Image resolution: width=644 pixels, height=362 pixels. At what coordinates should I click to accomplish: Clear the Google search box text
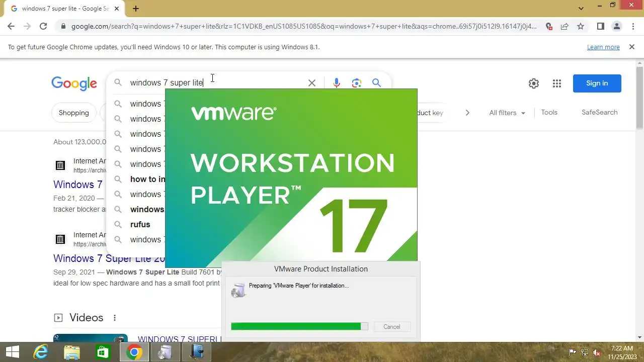[x=312, y=83]
